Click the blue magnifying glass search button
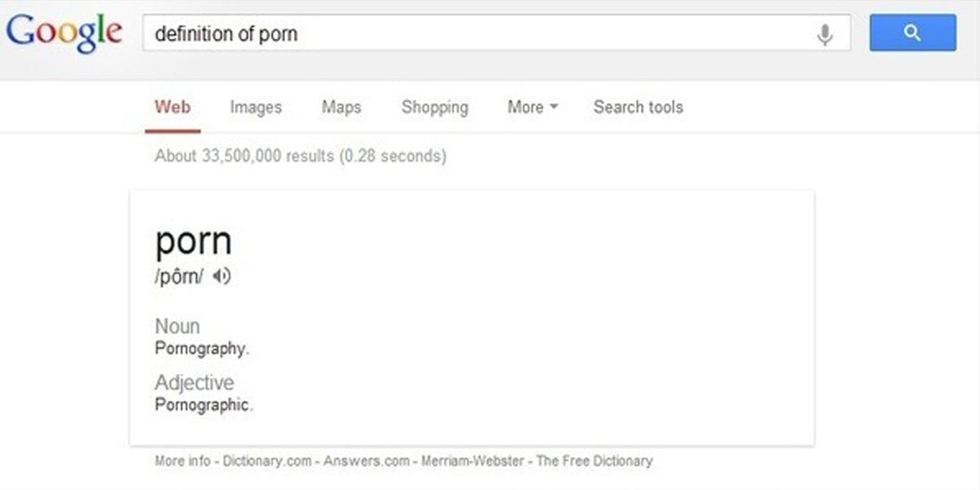The width and height of the screenshot is (980, 490). pyautogui.click(x=913, y=33)
